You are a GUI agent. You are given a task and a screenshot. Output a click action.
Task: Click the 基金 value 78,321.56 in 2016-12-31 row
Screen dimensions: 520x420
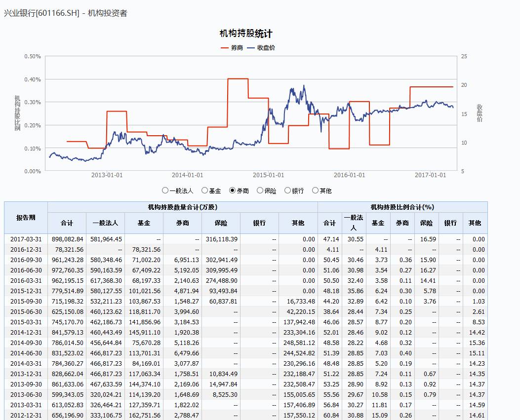pos(146,249)
